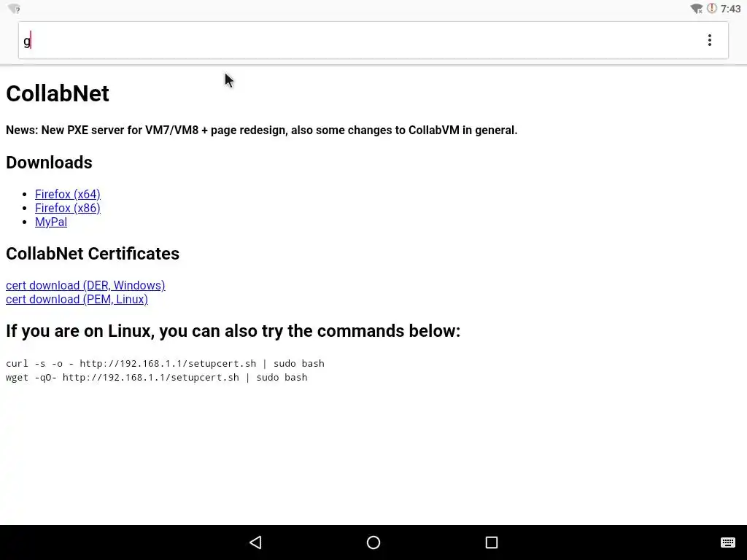The height and width of the screenshot is (560, 747).
Task: Download the DER Windows certificate
Action: click(85, 285)
